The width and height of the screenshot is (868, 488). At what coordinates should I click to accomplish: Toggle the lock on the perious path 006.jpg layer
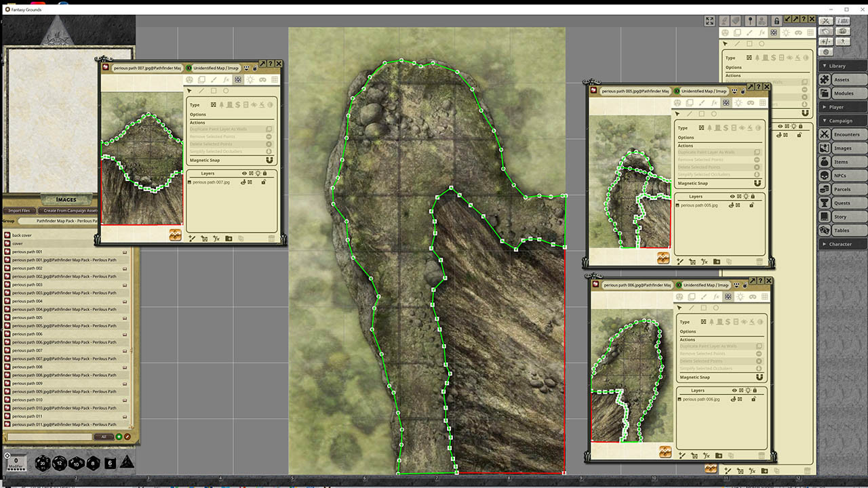(x=754, y=399)
